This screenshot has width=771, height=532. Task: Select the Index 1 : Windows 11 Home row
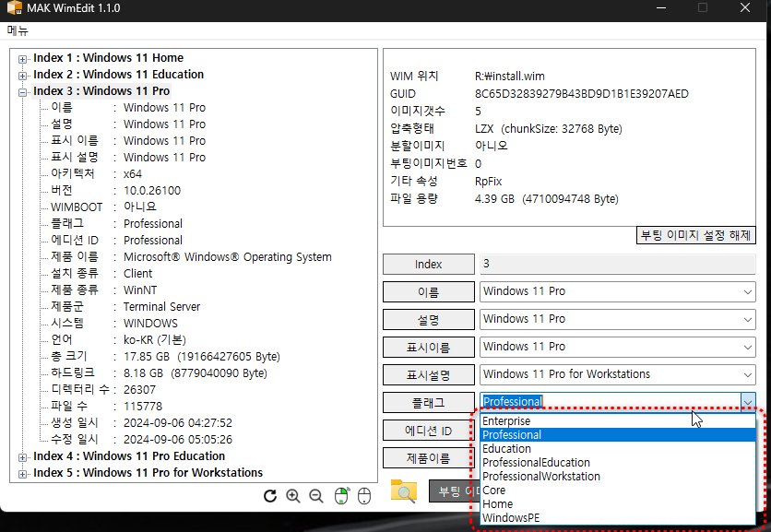(108, 57)
